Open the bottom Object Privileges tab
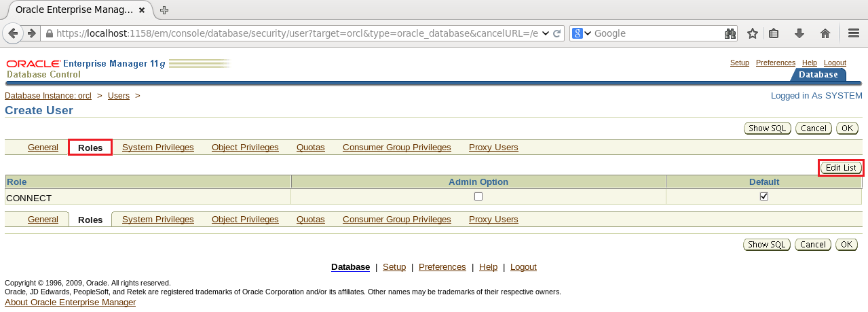 pos(245,219)
